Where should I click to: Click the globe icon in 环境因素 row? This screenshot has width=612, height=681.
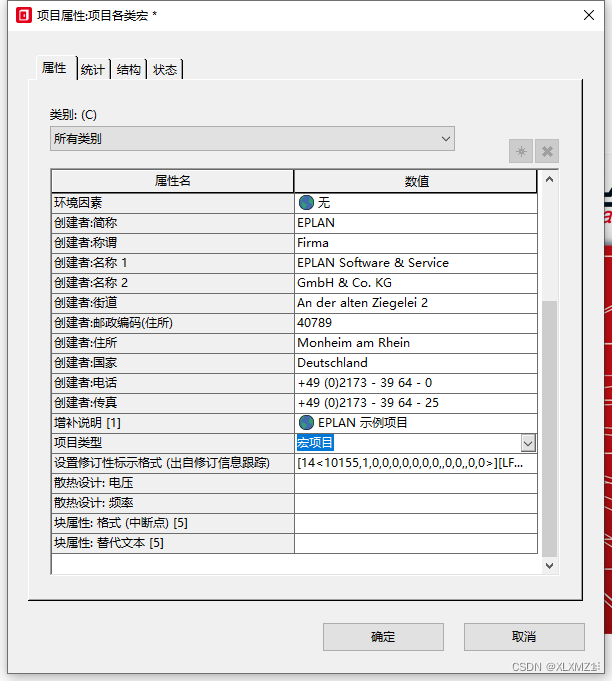306,202
